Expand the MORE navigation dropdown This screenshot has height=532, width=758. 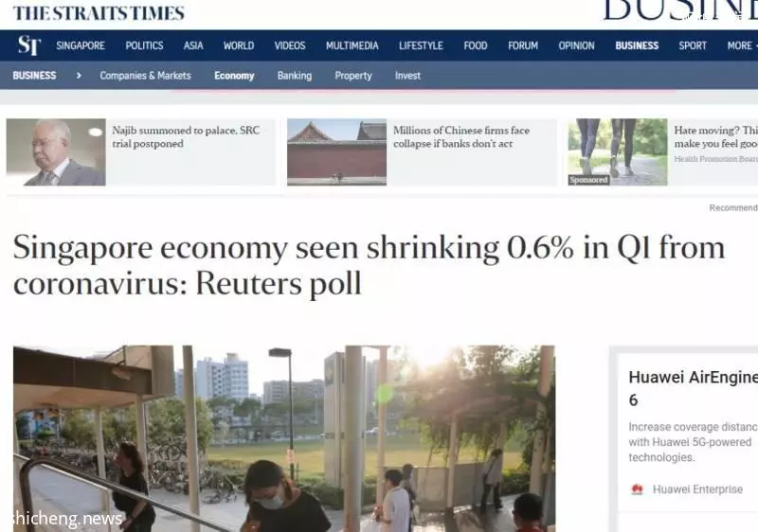coord(742,45)
